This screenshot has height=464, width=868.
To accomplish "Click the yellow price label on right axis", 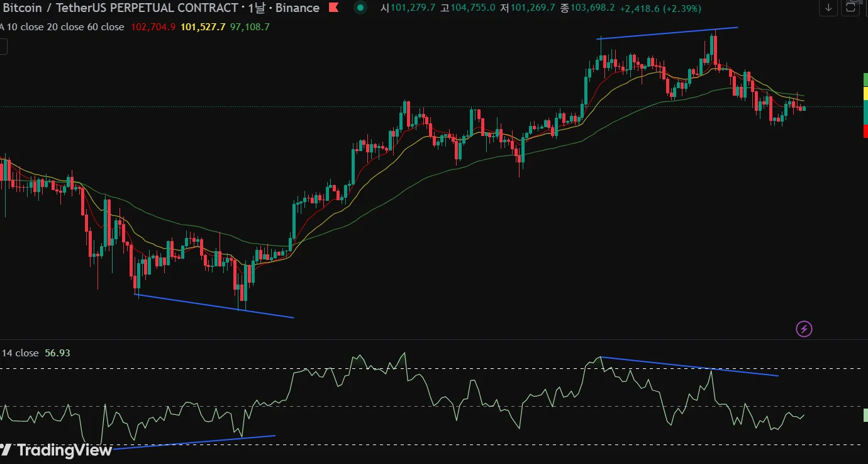I will (865, 93).
